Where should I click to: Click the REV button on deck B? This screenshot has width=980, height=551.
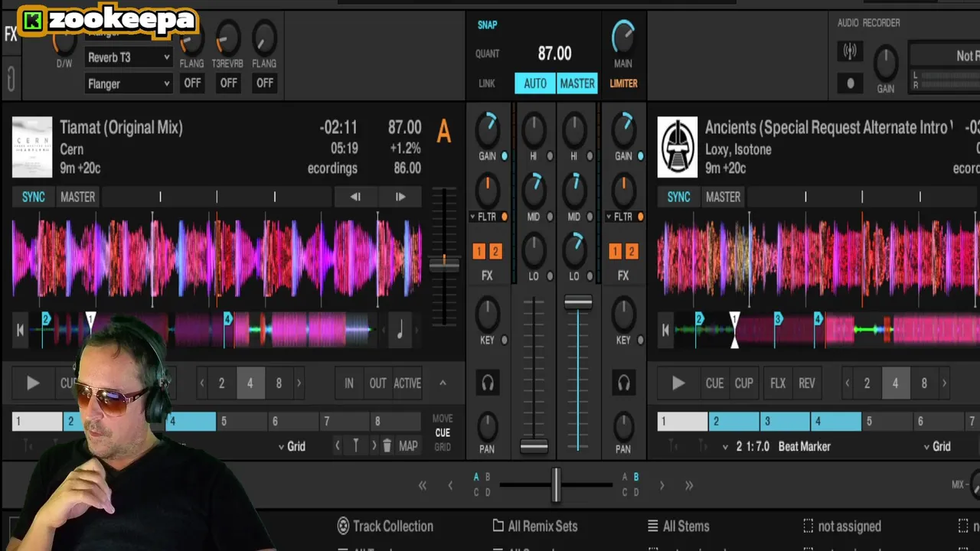pos(807,383)
